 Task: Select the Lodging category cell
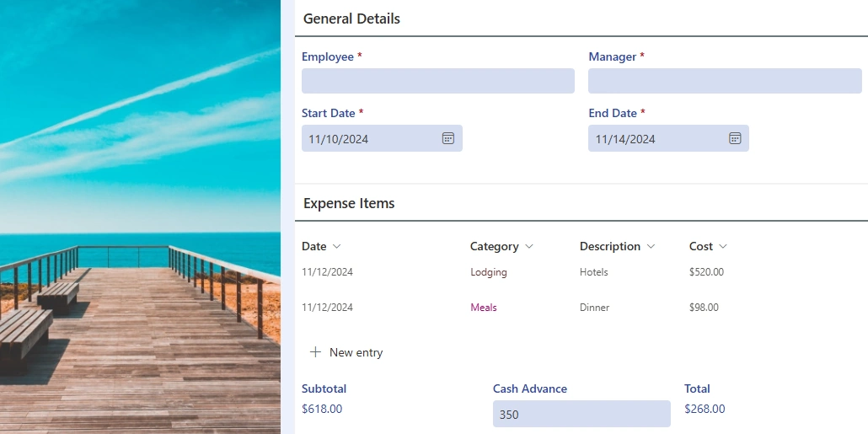[489, 272]
